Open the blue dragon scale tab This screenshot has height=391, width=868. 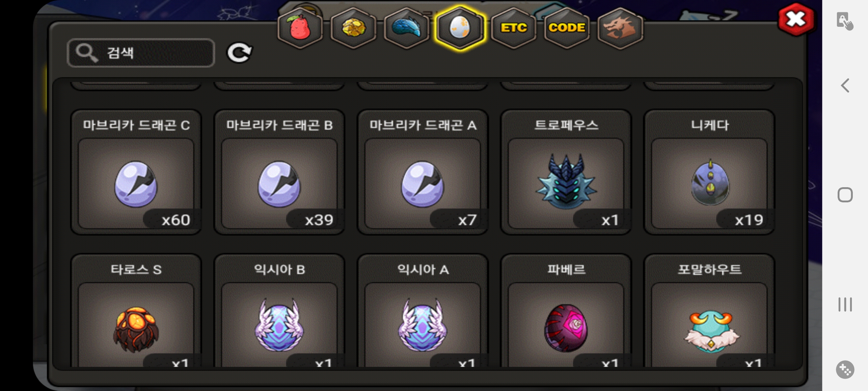click(x=407, y=28)
